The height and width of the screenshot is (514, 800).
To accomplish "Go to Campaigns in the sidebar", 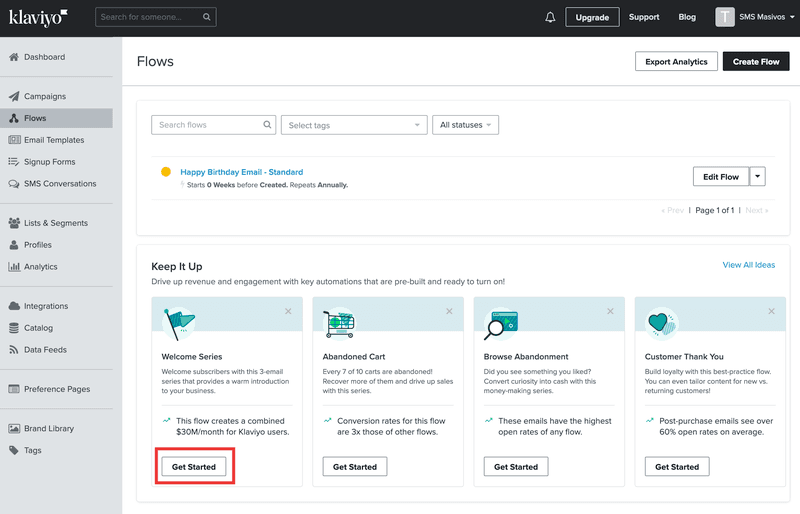I will 45,96.
